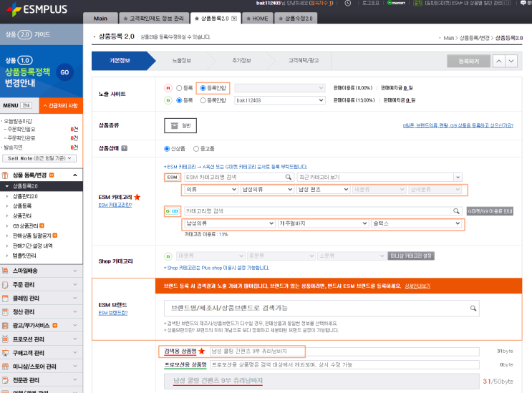Open the 캐주얼바지 category dropdown
The image size is (532, 393).
(x=323, y=223)
